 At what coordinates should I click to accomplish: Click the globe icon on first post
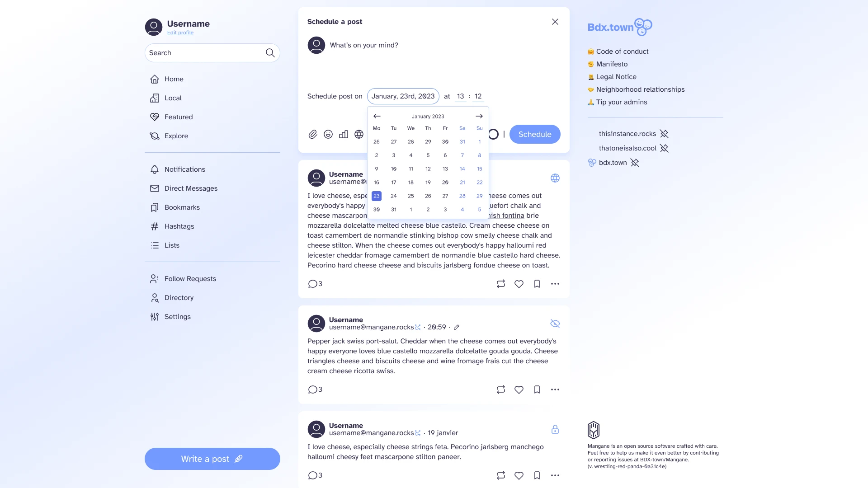(x=555, y=178)
